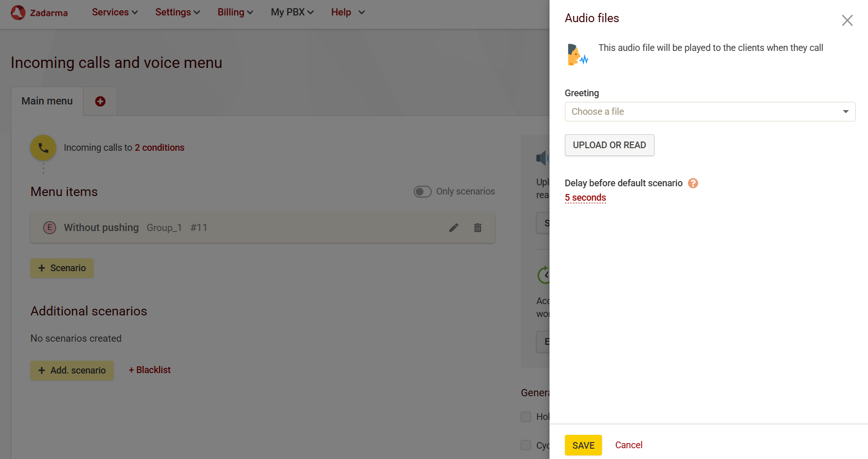Click the help question mark beside Delay
The height and width of the screenshot is (459, 868).
(693, 183)
